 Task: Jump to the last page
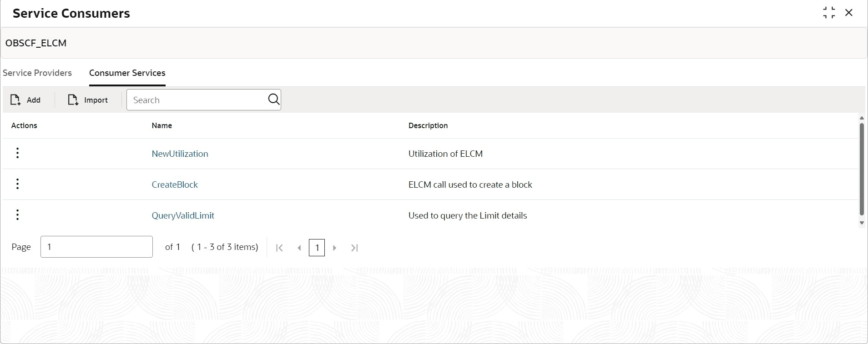355,248
